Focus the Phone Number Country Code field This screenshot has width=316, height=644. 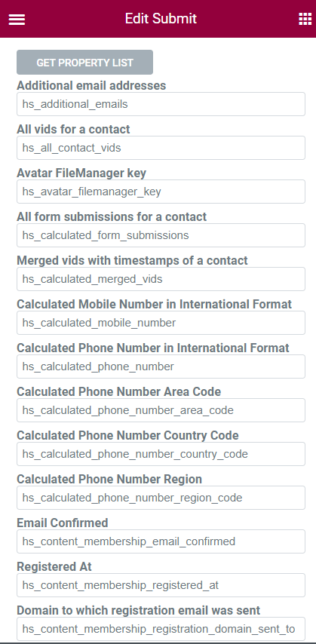pyautogui.click(x=161, y=454)
